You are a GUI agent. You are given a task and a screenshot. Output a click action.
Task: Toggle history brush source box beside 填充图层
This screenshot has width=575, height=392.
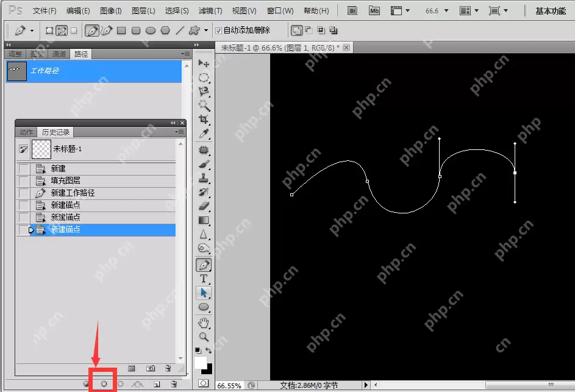click(23, 180)
